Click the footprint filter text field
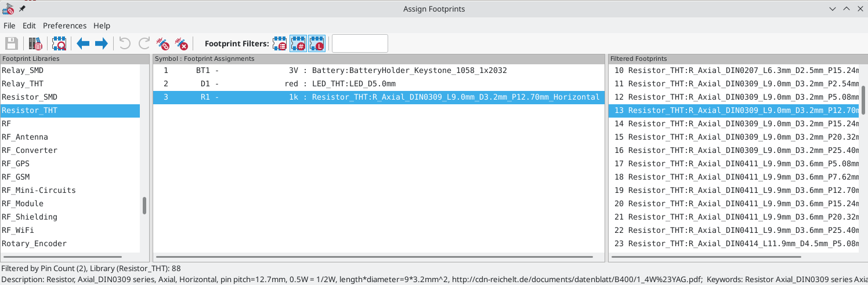868x285 pixels. pos(360,43)
